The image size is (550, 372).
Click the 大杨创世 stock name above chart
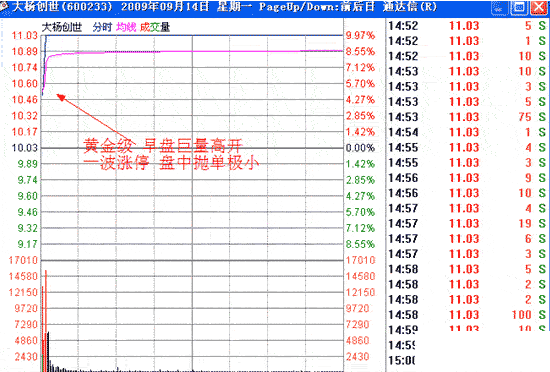(x=62, y=27)
